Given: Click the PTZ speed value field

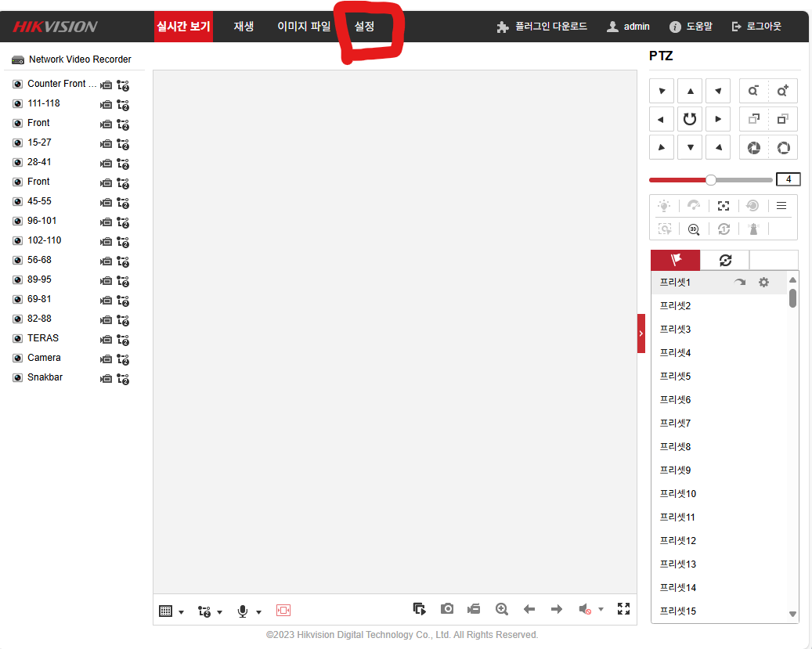Looking at the screenshot, I should (789, 179).
